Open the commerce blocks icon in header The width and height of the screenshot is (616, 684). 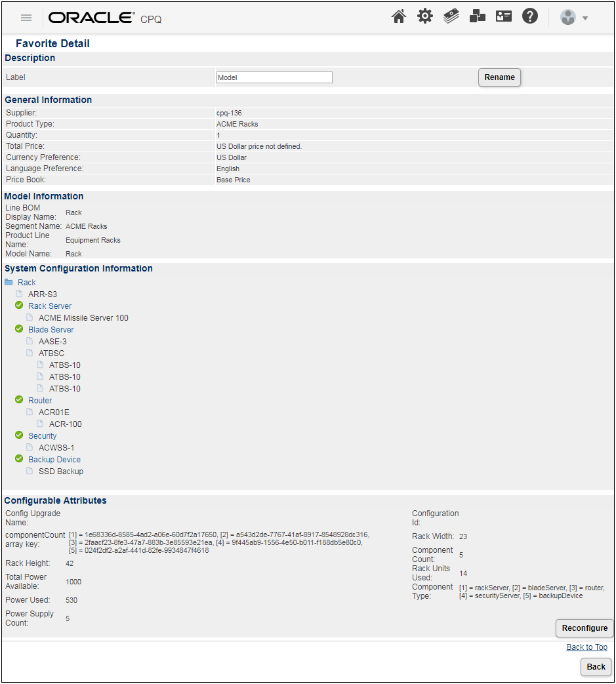pyautogui.click(x=478, y=16)
